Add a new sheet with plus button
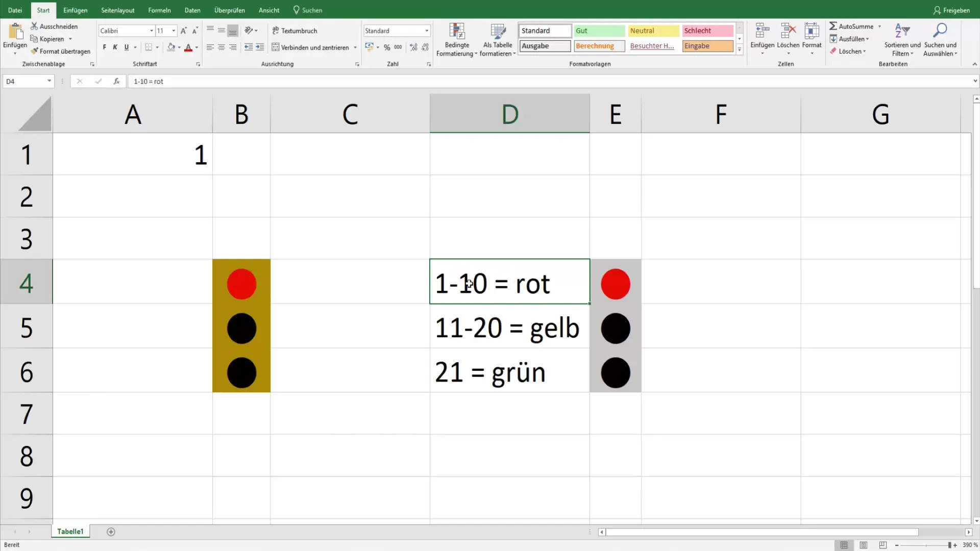 [111, 532]
